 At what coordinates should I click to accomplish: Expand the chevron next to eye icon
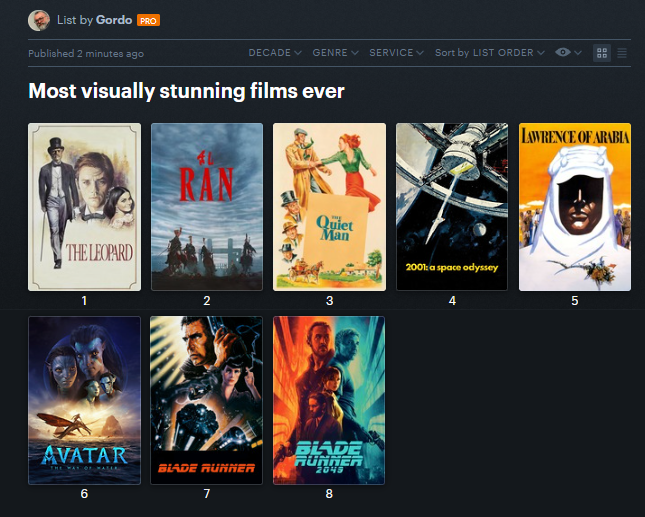[x=578, y=53]
